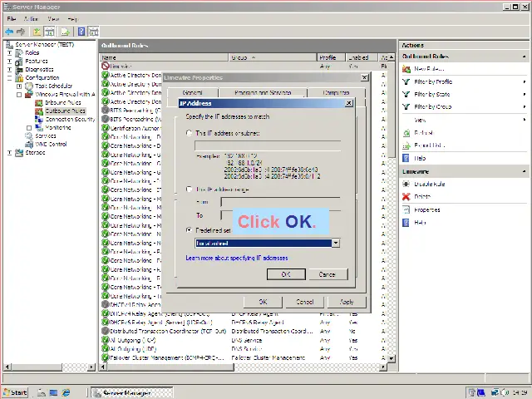Expand the Roles tree node
The height and width of the screenshot is (399, 532).
pos(9,53)
